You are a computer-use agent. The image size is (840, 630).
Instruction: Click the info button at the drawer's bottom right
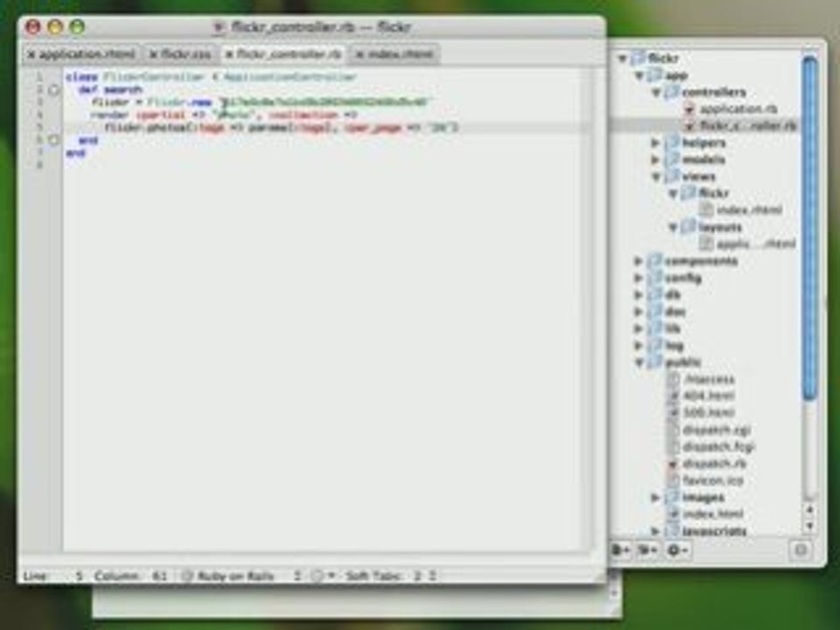click(x=801, y=550)
